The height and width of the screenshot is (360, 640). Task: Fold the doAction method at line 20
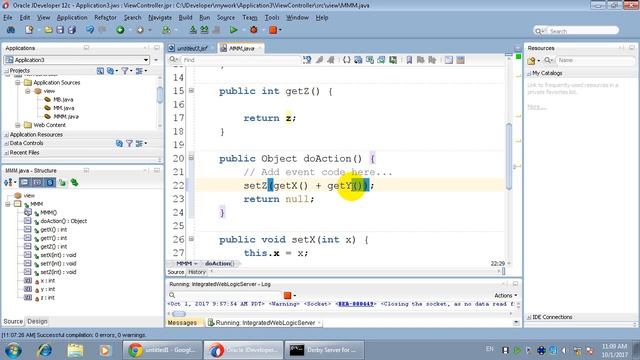coord(191,158)
